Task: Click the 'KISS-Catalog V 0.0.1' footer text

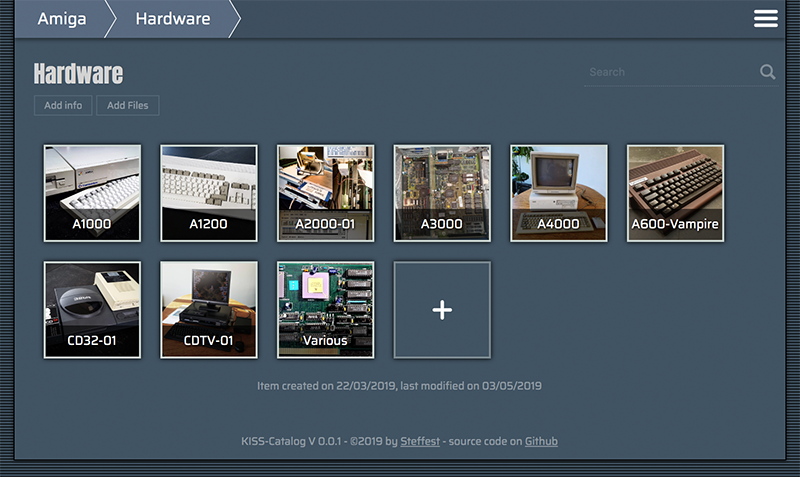Action: coord(291,441)
